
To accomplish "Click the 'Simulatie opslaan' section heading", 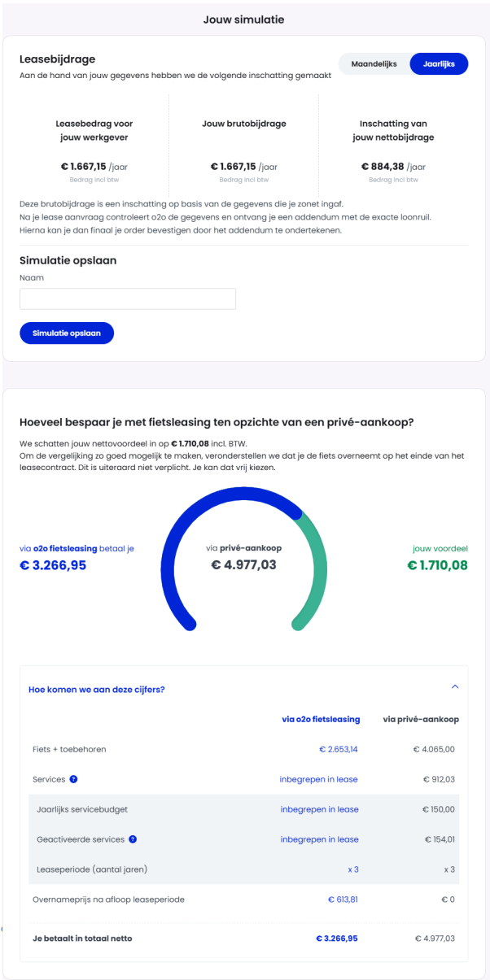I will (68, 261).
